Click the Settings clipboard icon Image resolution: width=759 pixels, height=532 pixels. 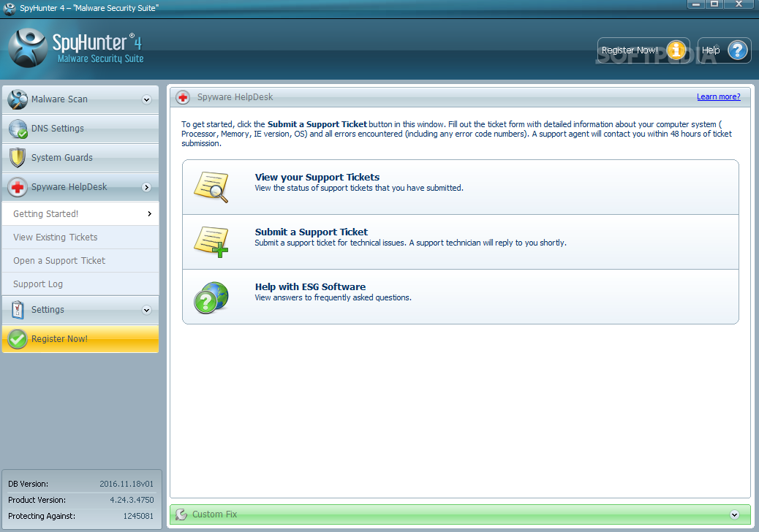point(18,310)
